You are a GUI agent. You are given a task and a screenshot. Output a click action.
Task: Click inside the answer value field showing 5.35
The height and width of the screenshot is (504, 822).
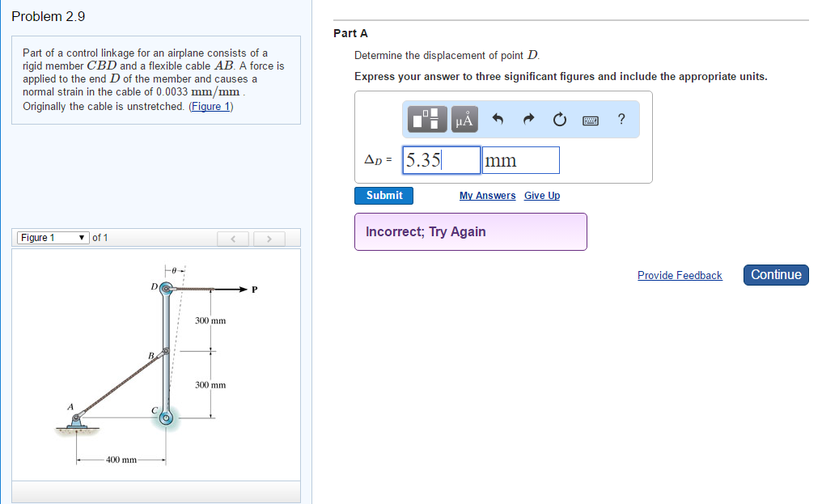440,159
